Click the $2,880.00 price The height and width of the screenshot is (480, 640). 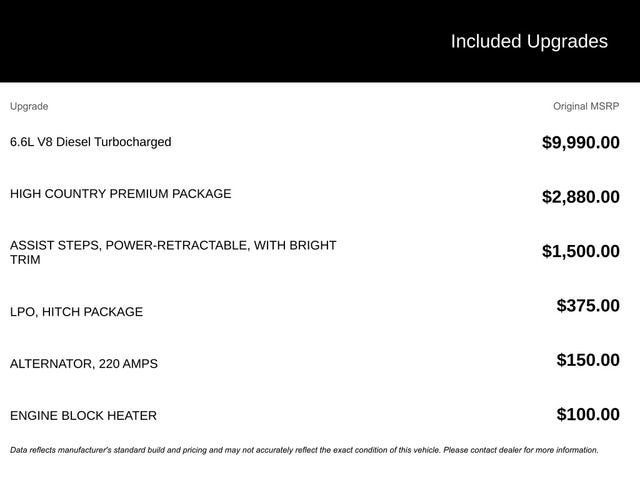coord(580,197)
